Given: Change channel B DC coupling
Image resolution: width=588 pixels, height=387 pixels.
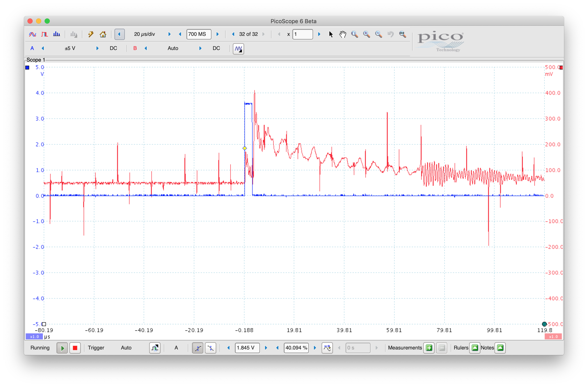Looking at the screenshot, I should click(216, 48).
